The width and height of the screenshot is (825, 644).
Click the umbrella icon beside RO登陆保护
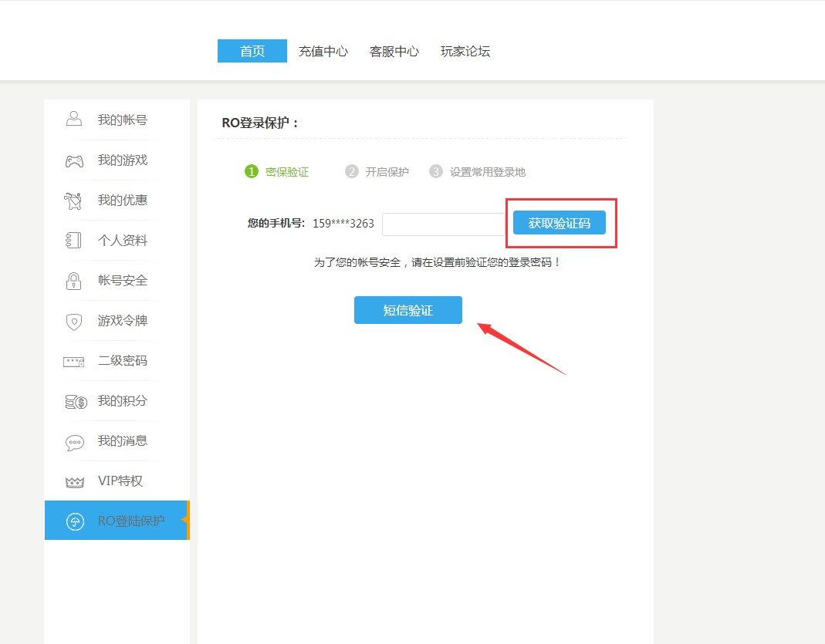click(75, 521)
